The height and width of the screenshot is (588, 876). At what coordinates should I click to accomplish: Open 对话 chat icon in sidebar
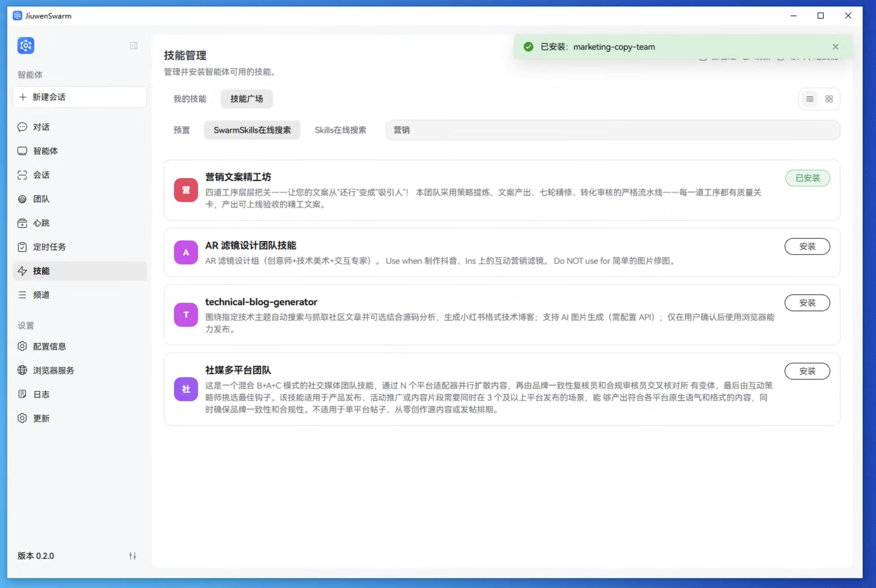[22, 127]
